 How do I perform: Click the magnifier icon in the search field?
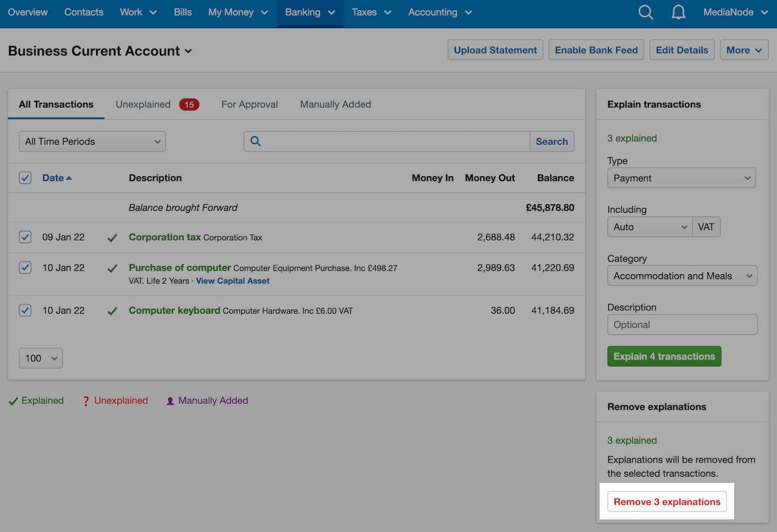tap(255, 141)
